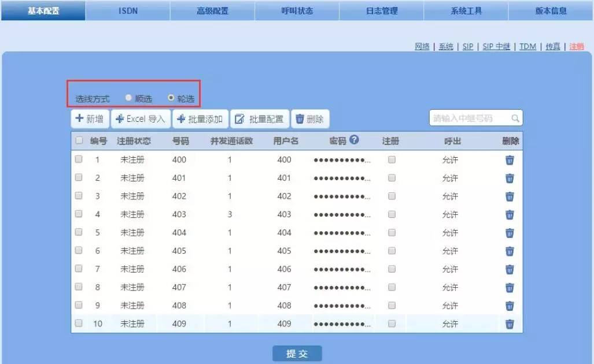
Task: Tick the select-all checkbox in table header
Action: click(x=79, y=141)
